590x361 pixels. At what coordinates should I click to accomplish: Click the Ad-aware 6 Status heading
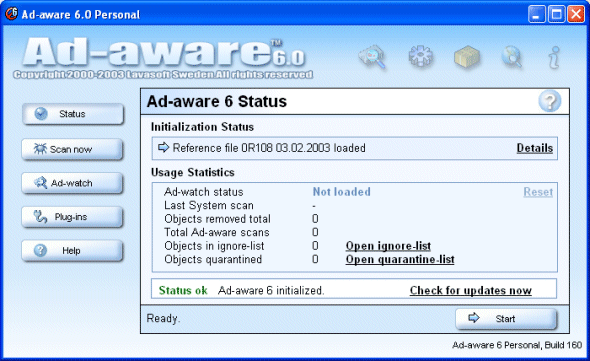217,101
